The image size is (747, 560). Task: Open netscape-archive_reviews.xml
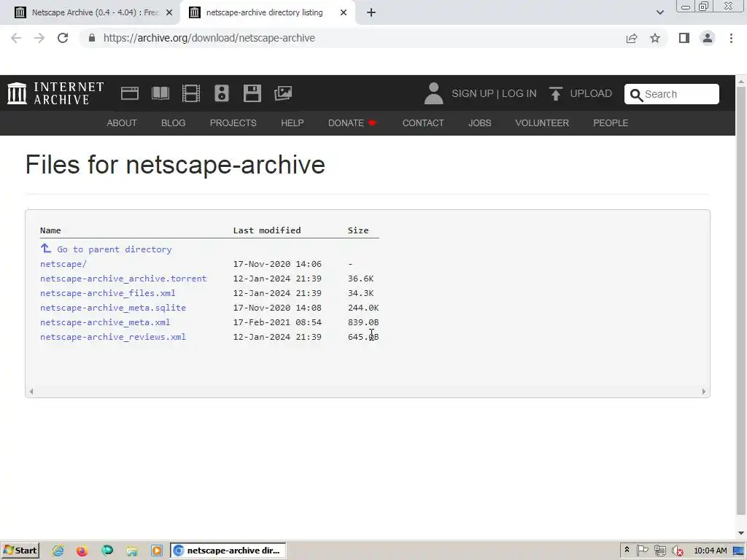tap(113, 337)
